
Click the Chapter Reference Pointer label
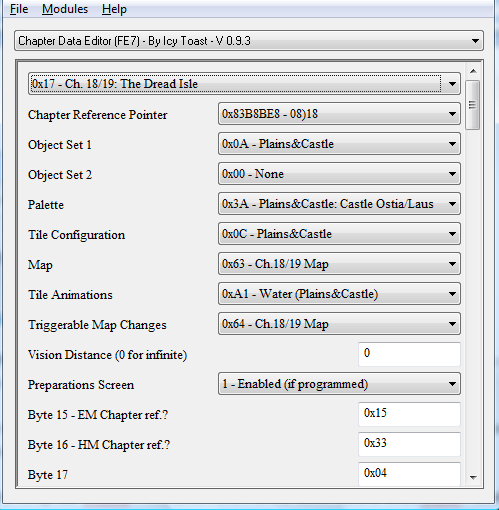pos(97,115)
